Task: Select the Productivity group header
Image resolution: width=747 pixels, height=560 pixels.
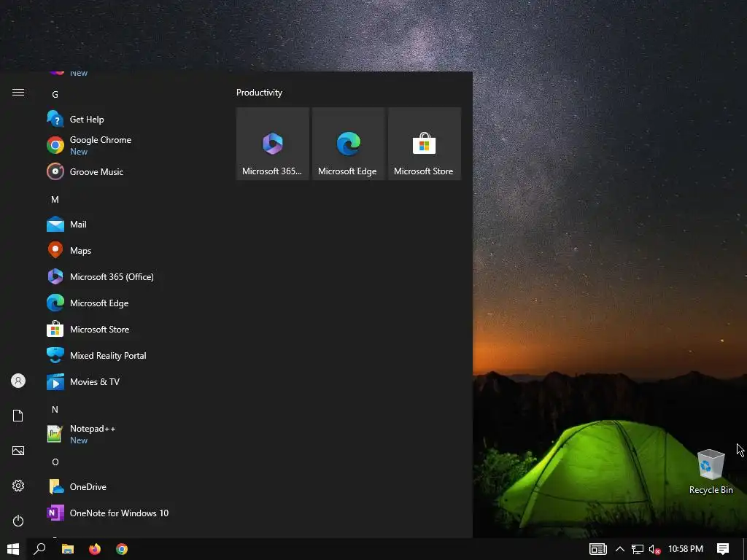Action: pos(259,93)
